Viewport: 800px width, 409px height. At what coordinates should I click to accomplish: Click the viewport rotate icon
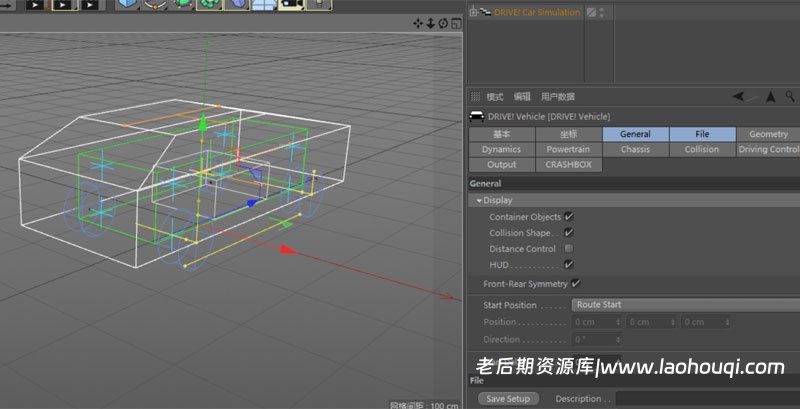(x=442, y=23)
